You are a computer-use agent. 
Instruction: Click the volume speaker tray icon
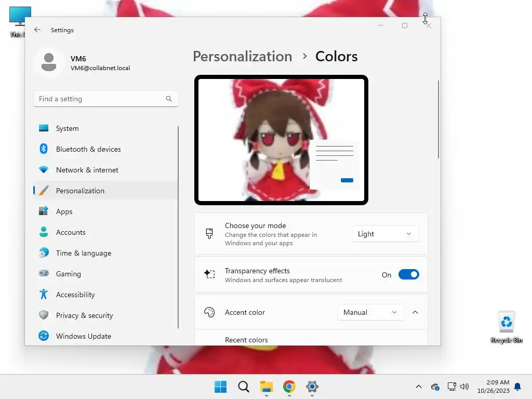pyautogui.click(x=464, y=387)
